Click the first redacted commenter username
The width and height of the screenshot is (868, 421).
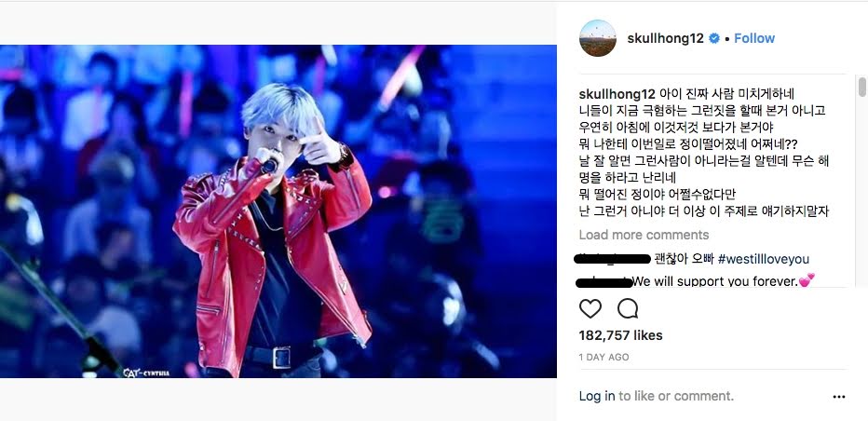pyautogui.click(x=612, y=258)
